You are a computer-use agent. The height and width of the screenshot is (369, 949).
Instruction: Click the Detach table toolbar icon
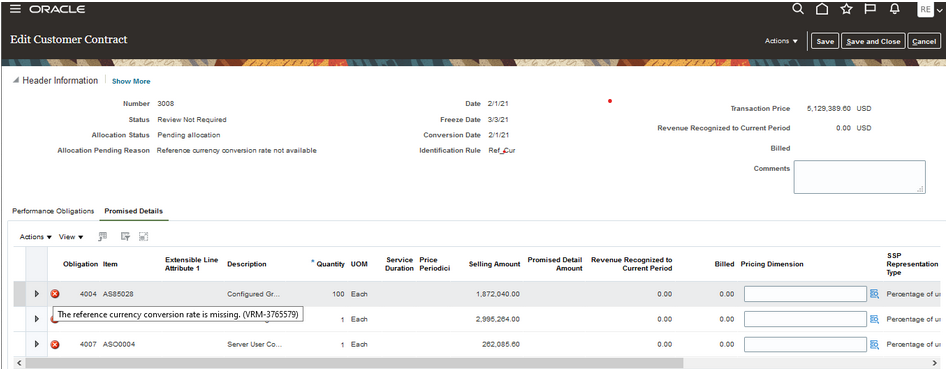[143, 237]
